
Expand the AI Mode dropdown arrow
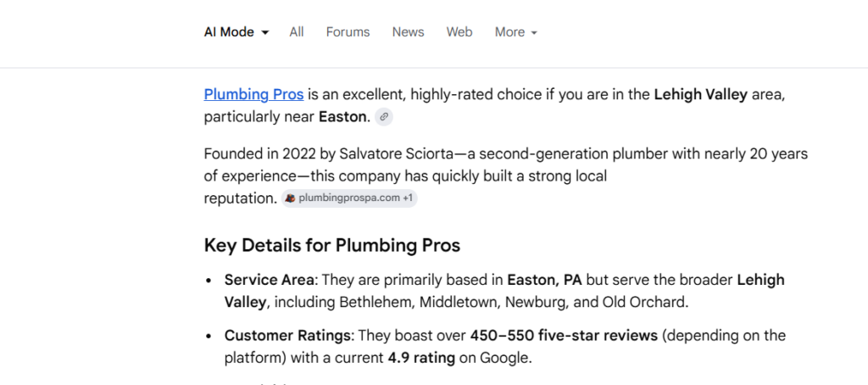pos(265,32)
